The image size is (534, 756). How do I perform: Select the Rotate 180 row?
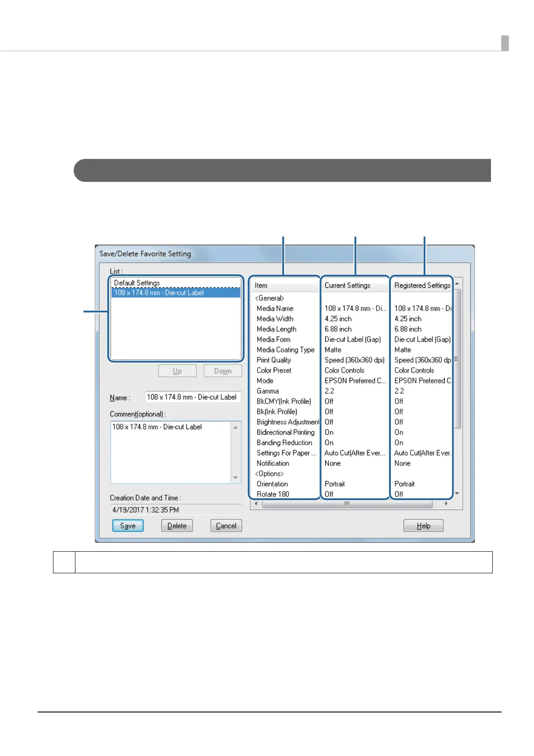(352, 494)
